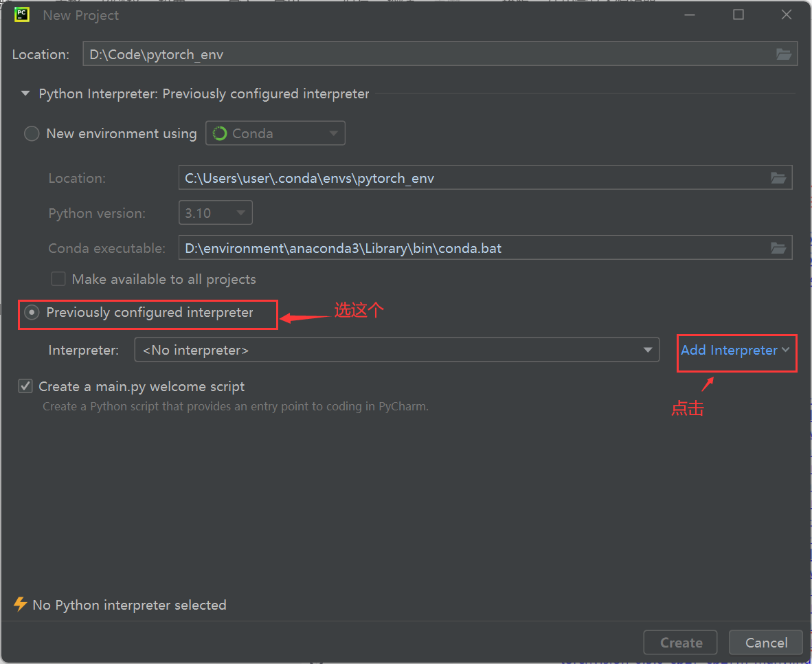This screenshot has height=664, width=812.
Task: Browse for Conda executable file
Action: click(x=778, y=248)
